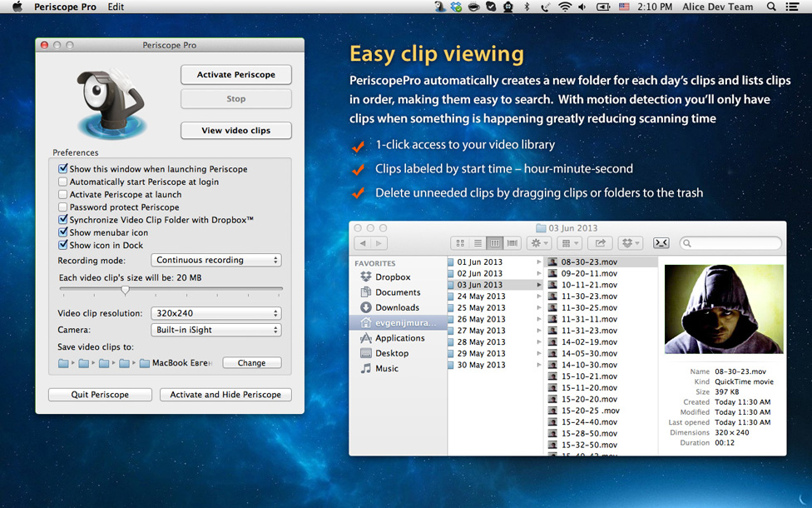This screenshot has width=812, height=508.
Task: Open the Periscope Pro menu
Action: (x=65, y=7)
